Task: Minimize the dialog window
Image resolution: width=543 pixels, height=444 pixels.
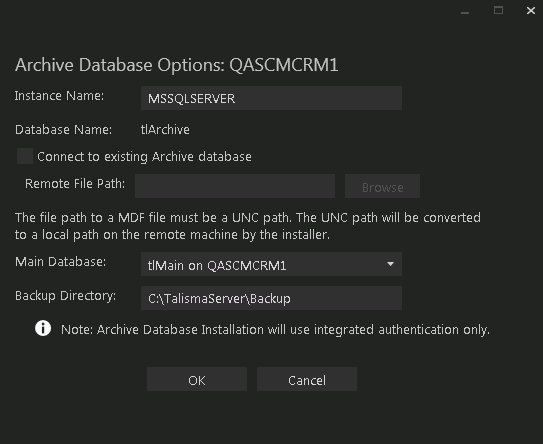Action: click(x=465, y=12)
